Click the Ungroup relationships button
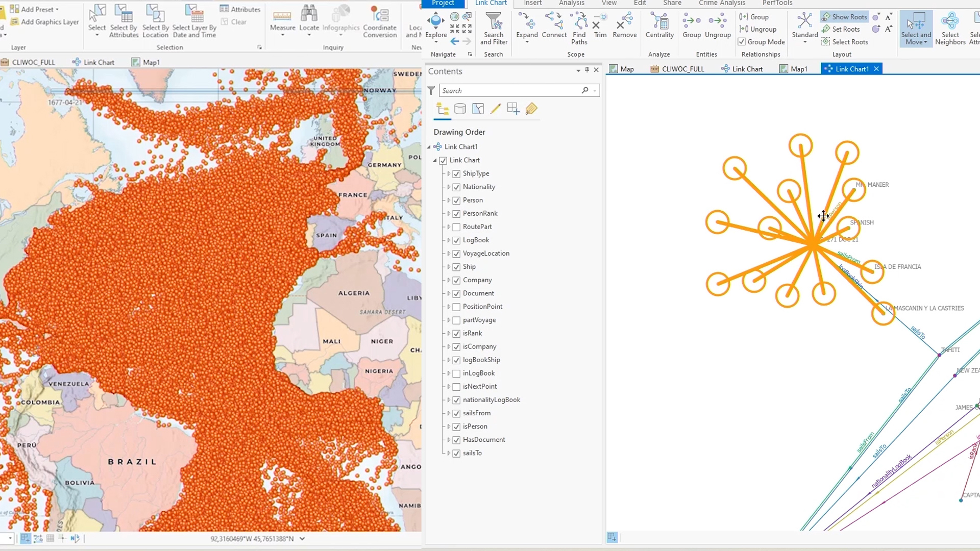This screenshot has width=980, height=551. (x=758, y=29)
